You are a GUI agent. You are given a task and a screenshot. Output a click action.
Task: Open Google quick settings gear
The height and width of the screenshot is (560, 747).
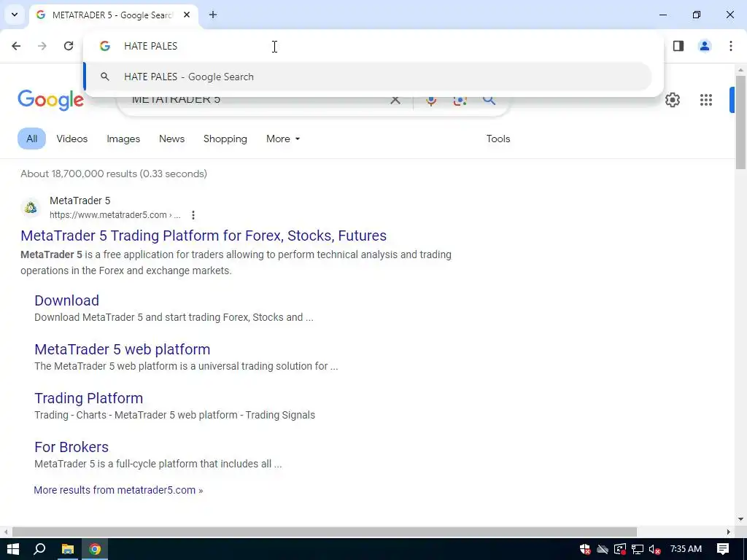(672, 100)
